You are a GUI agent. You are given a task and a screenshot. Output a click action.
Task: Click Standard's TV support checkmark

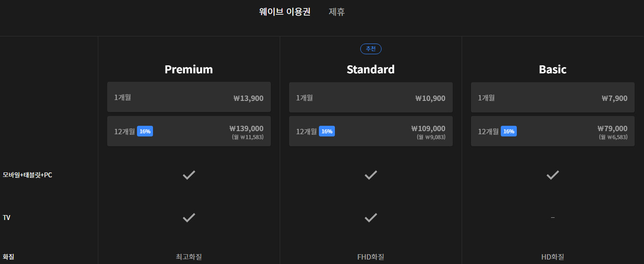[x=371, y=218]
